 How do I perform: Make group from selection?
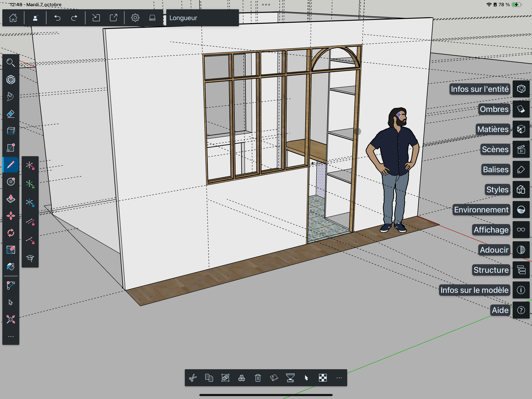click(225, 378)
